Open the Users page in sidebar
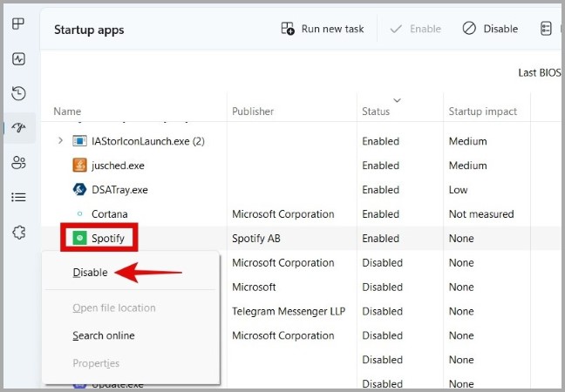Screen dimensions: 565x392 (x=18, y=162)
